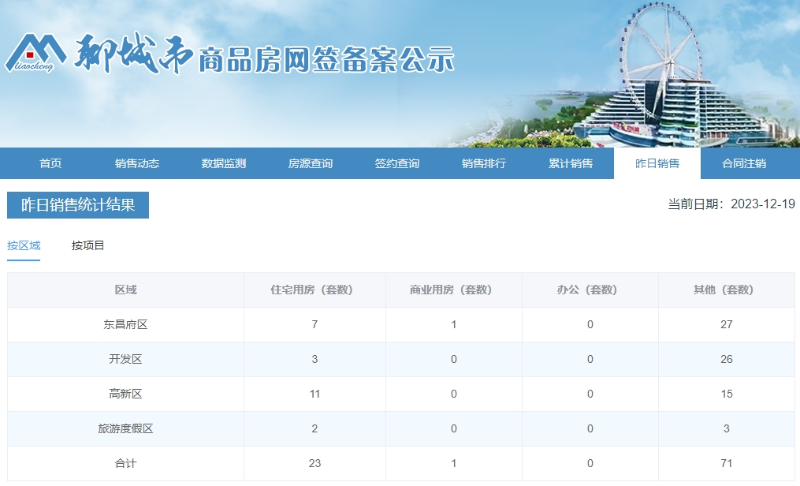This screenshot has height=486, width=800.
Task: Open the 销售动态 menu item
Action: tap(137, 164)
